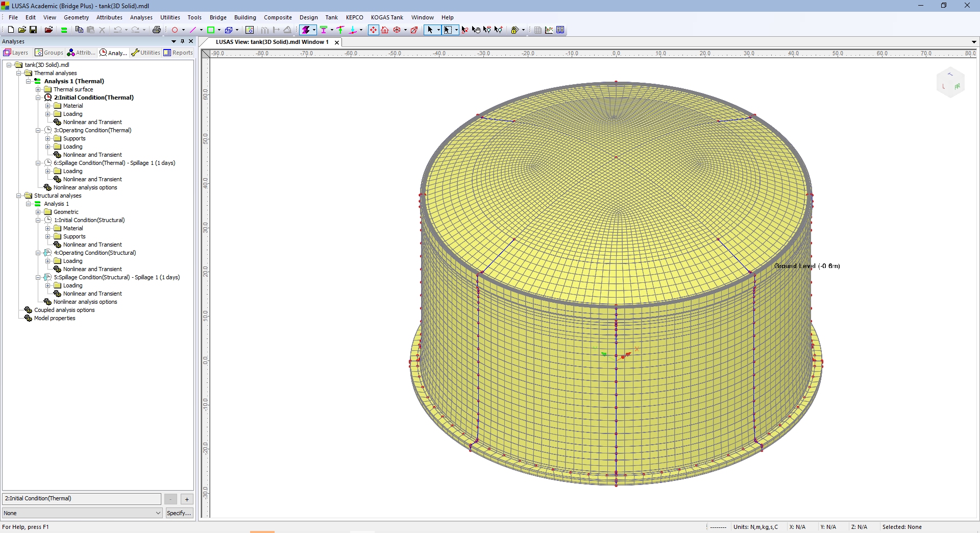Switch to the Layers tab
The image size is (980, 533).
tap(16, 53)
